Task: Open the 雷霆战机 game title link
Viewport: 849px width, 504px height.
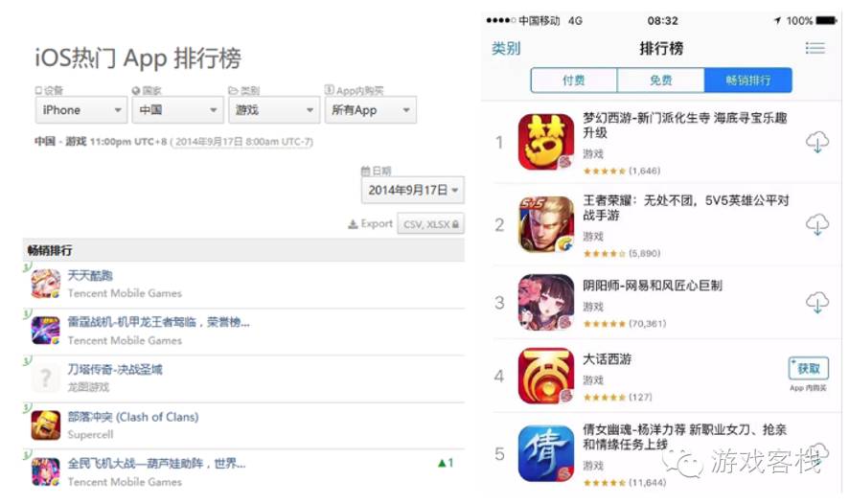Action: (158, 323)
